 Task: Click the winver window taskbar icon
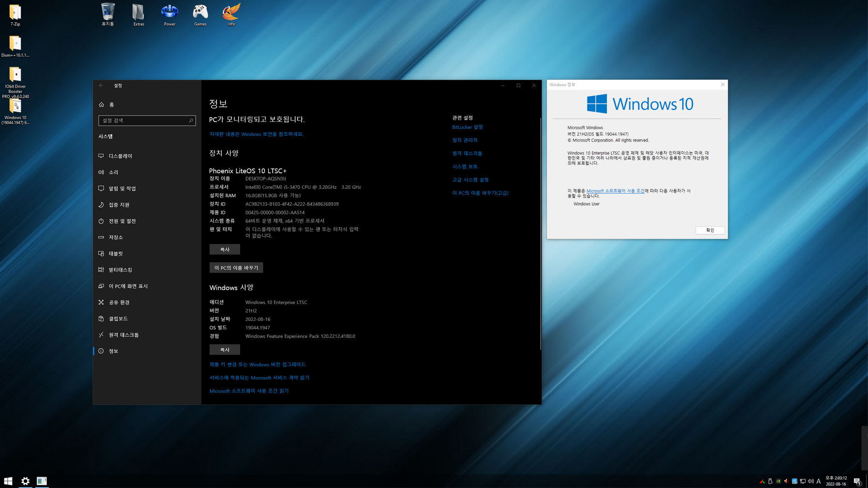click(42, 481)
